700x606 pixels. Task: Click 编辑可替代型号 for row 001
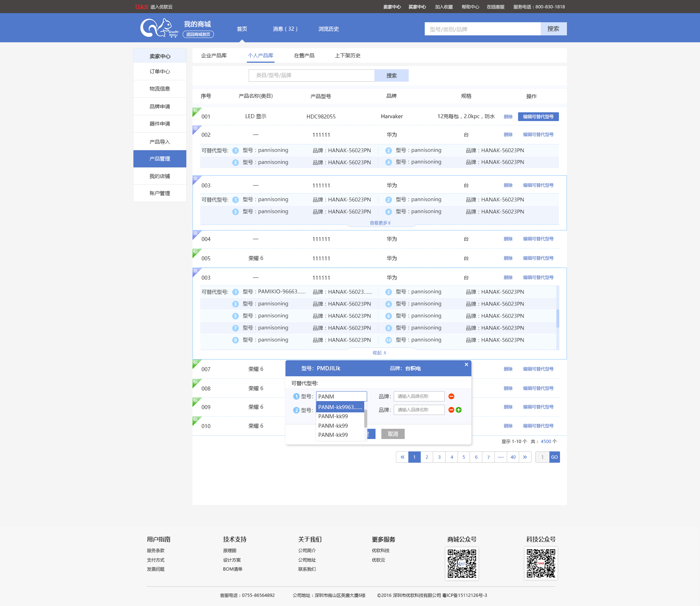tap(538, 117)
